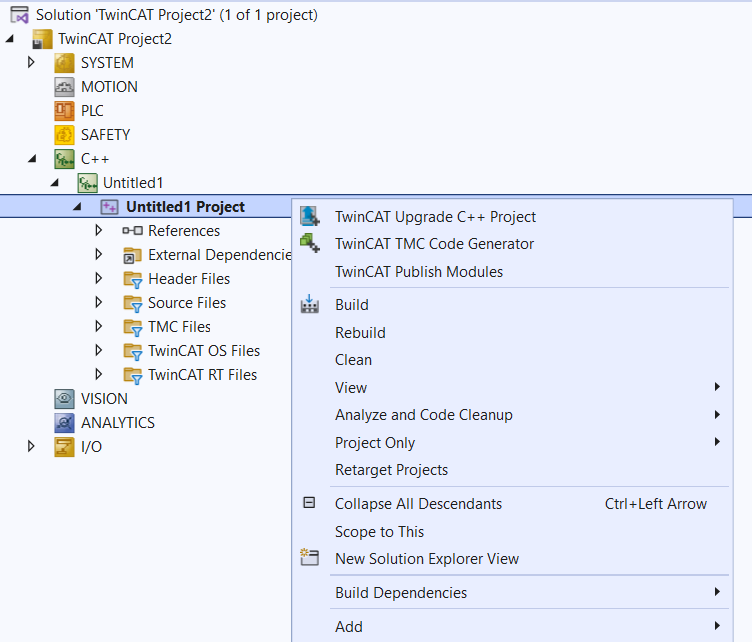752x642 pixels.
Task: Choose Rebuild from context menu
Action: (x=512, y=333)
